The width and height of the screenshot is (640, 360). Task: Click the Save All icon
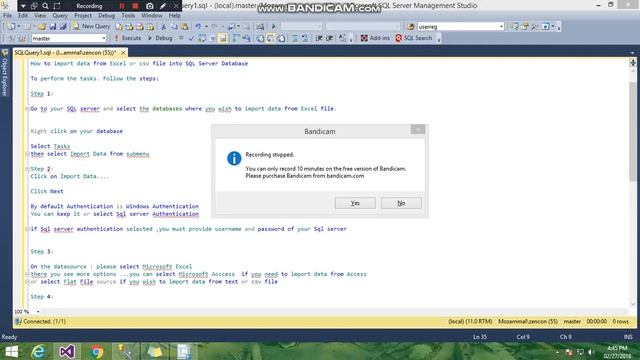pyautogui.click(x=63, y=27)
